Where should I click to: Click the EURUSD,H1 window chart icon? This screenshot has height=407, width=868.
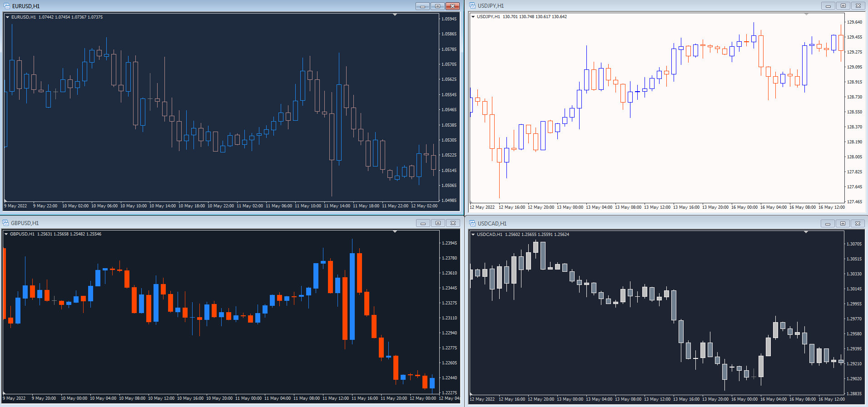(6, 6)
